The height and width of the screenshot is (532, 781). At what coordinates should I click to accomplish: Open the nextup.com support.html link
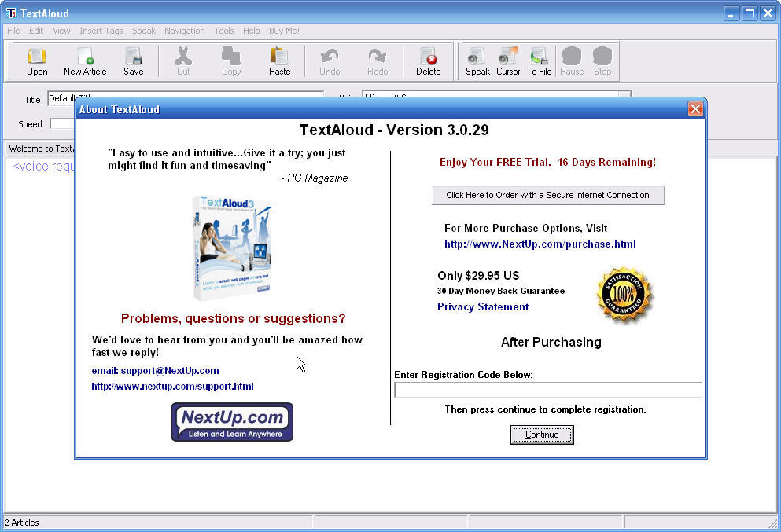172,387
